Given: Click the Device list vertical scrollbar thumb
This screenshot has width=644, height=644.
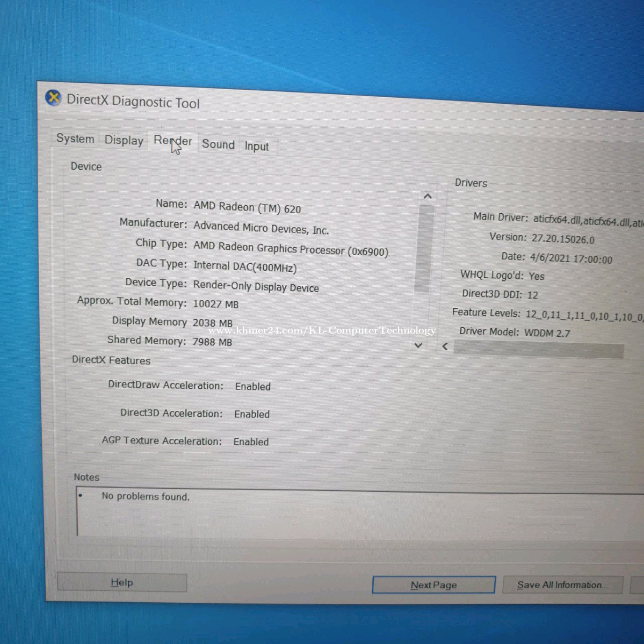Looking at the screenshot, I should click(x=424, y=249).
